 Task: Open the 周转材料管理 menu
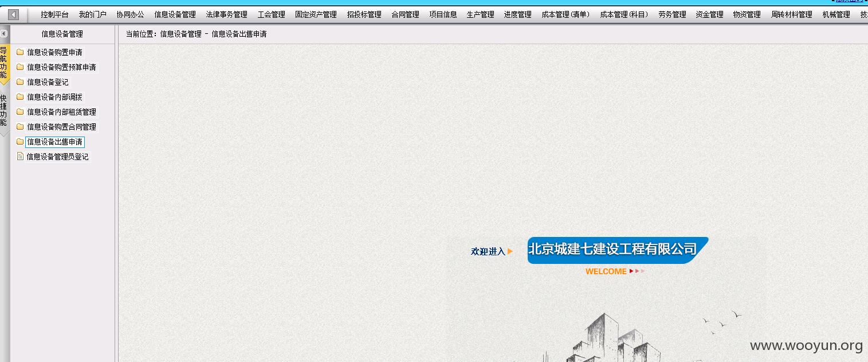coord(791,15)
